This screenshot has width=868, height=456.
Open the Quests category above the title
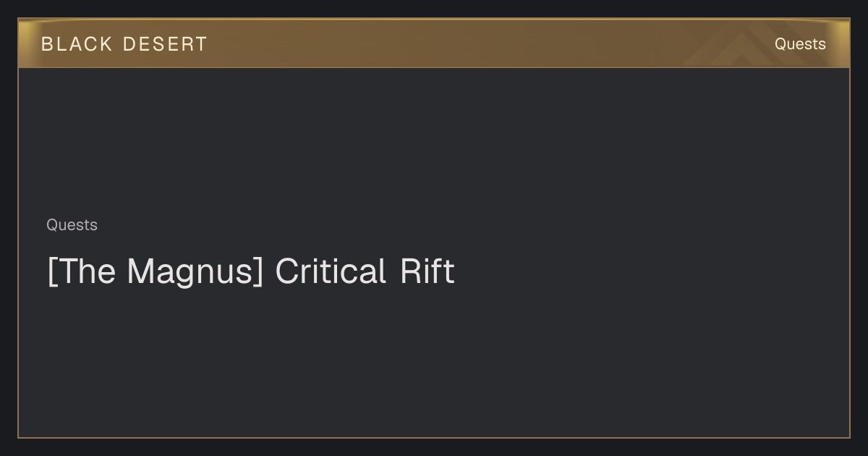pos(72,225)
